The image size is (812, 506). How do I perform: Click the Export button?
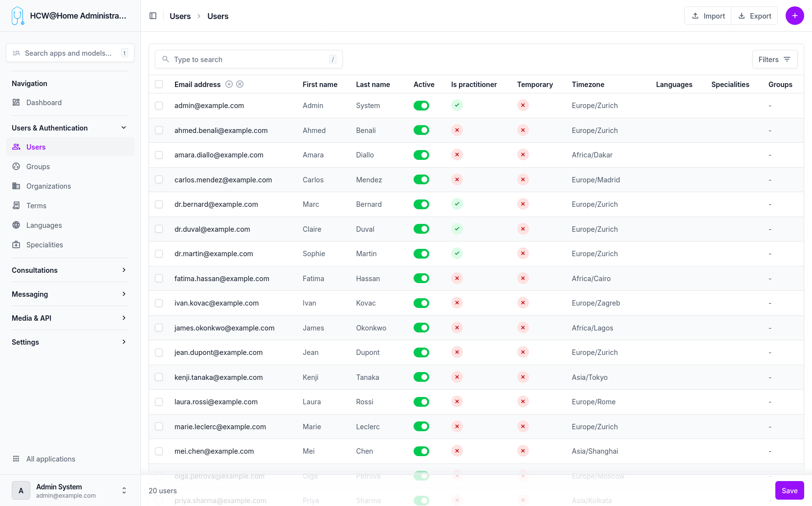coord(754,16)
